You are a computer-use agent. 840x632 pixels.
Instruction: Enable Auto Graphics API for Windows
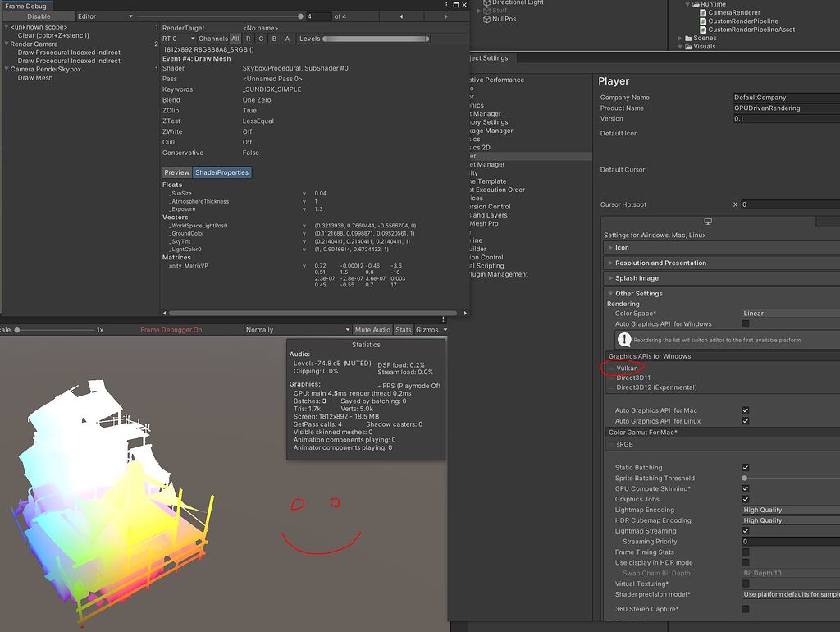[745, 323]
